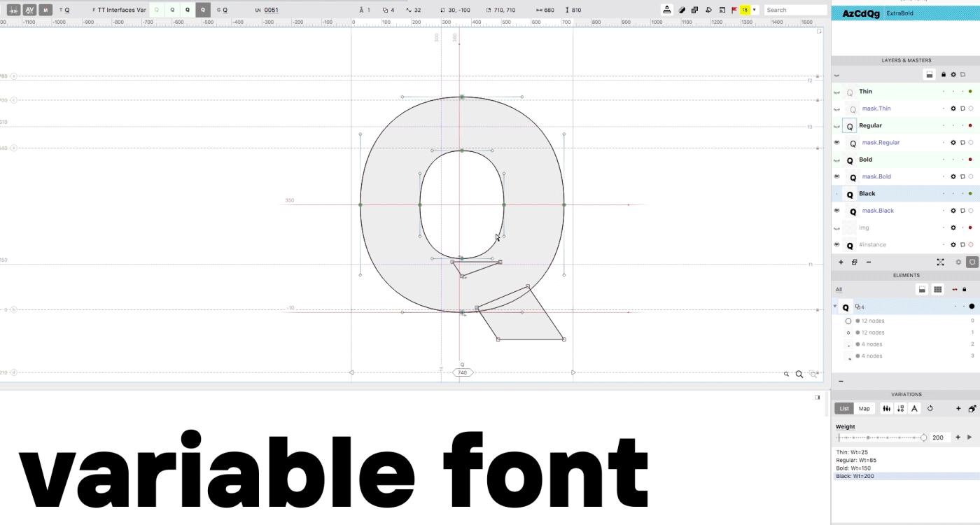This screenshot has width=980, height=525.
Task: Click the yellow highlighted toolbar icon
Action: click(745, 10)
